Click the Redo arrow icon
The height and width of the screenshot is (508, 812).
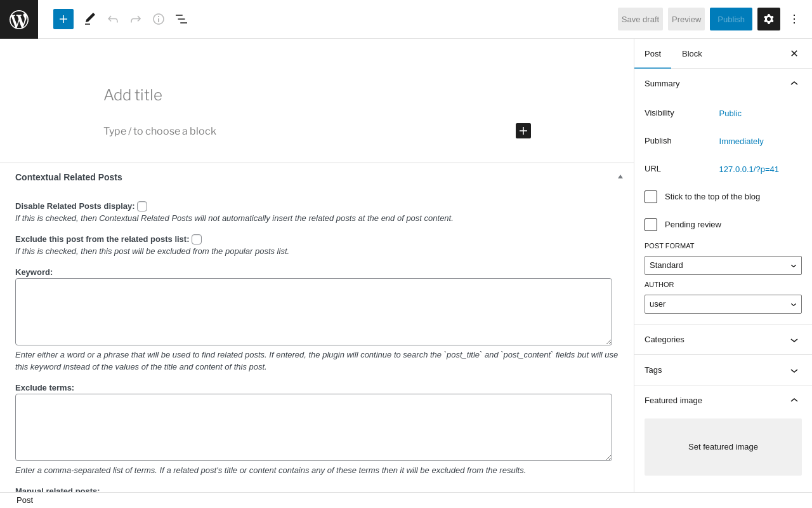tap(136, 19)
